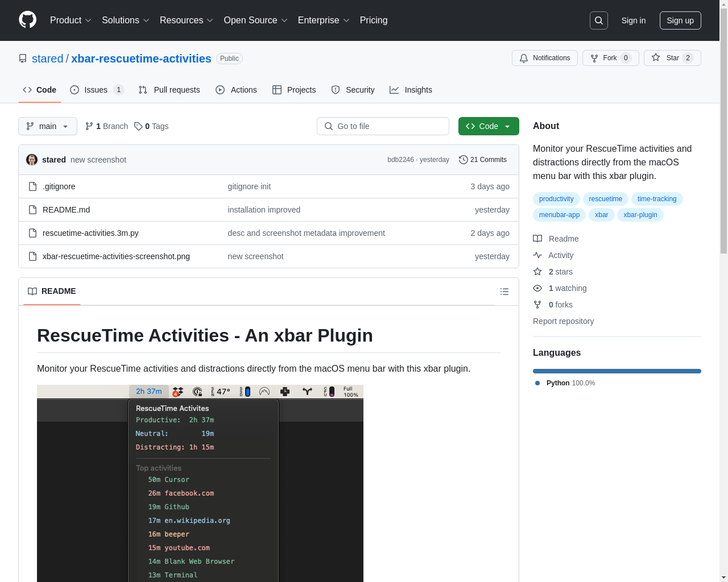
Task: Click Python 100.0% language link
Action: tap(565, 383)
